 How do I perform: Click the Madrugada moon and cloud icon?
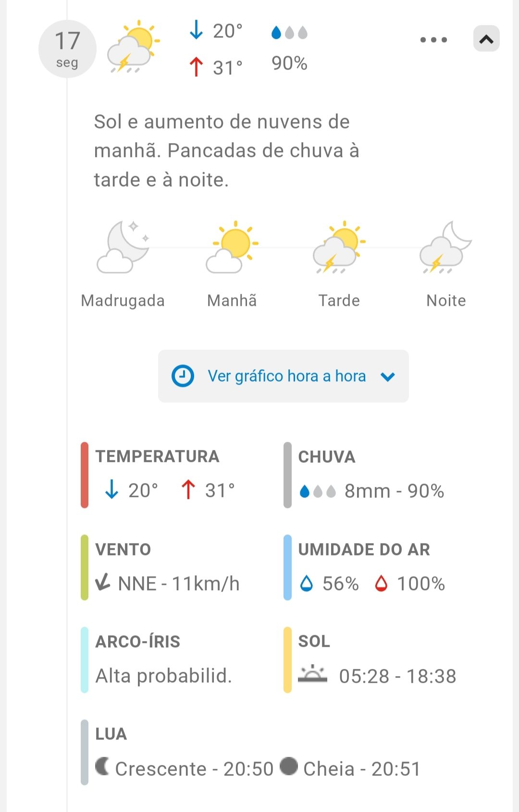[x=123, y=247]
